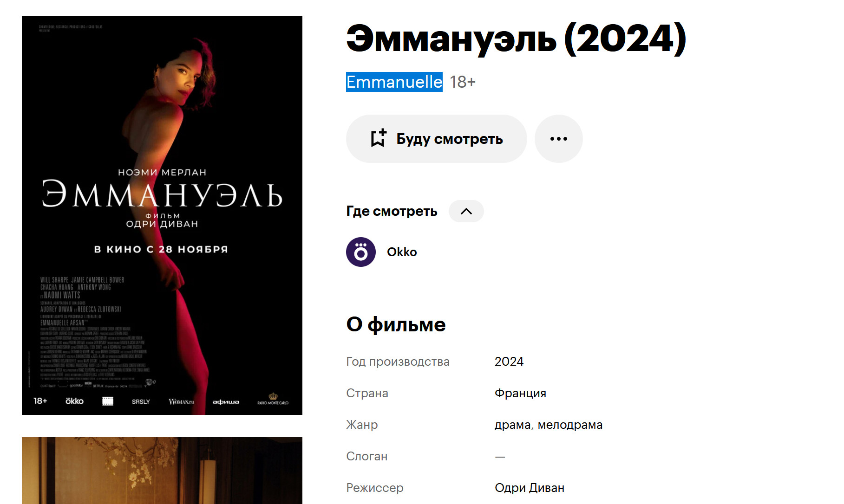844x504 pixels.
Task: Open the Эммануэль movie poster
Action: (162, 215)
